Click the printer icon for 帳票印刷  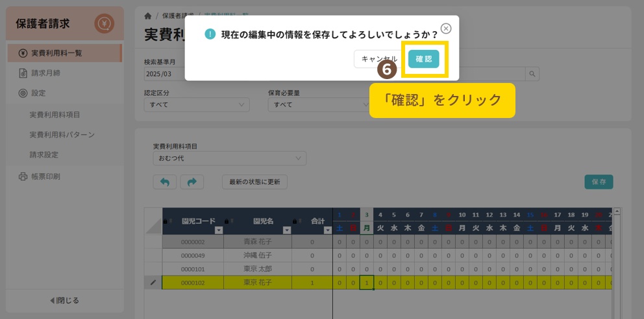(x=23, y=176)
